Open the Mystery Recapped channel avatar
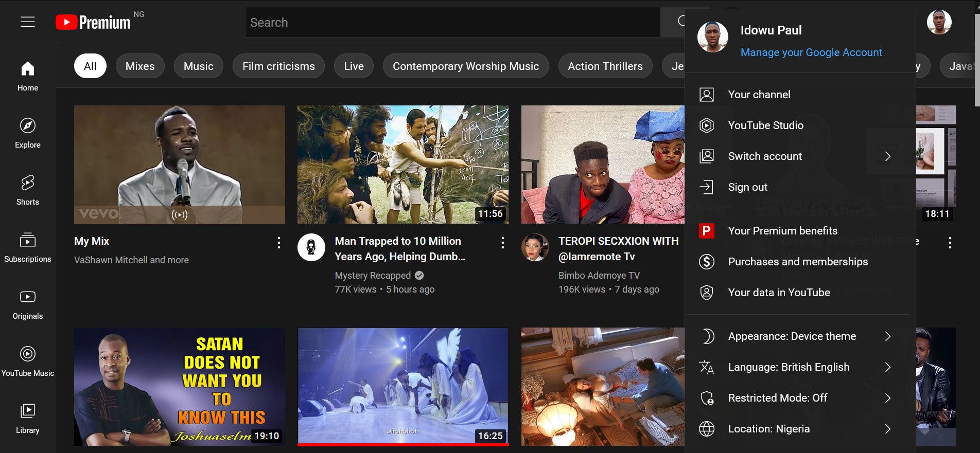This screenshot has height=453, width=980. tap(311, 247)
